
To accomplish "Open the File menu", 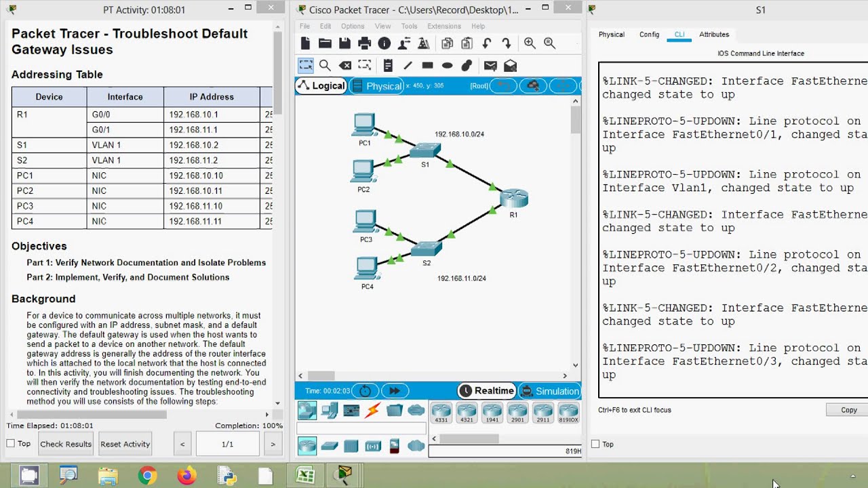I will coord(304,26).
